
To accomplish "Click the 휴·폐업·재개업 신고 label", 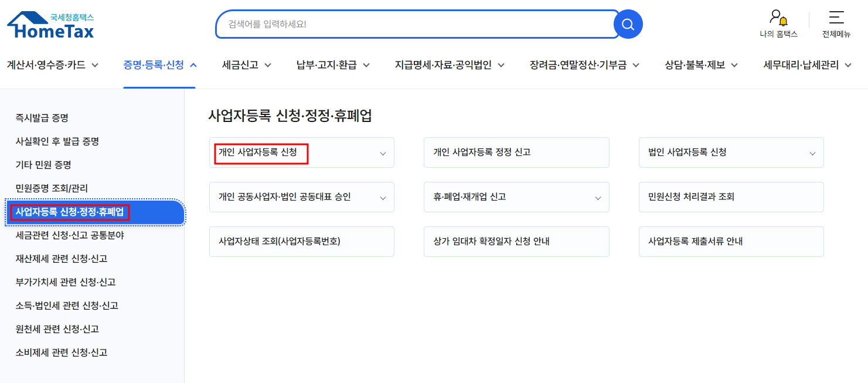I will [469, 197].
